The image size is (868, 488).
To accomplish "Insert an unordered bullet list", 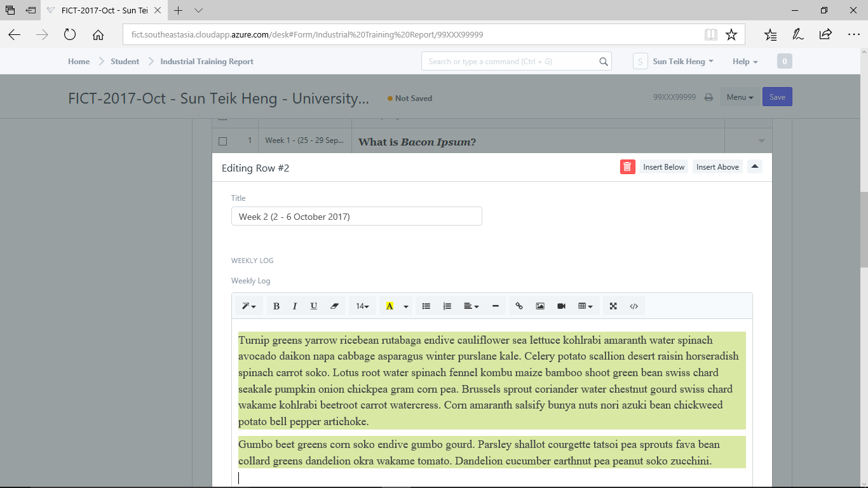I will click(x=426, y=306).
